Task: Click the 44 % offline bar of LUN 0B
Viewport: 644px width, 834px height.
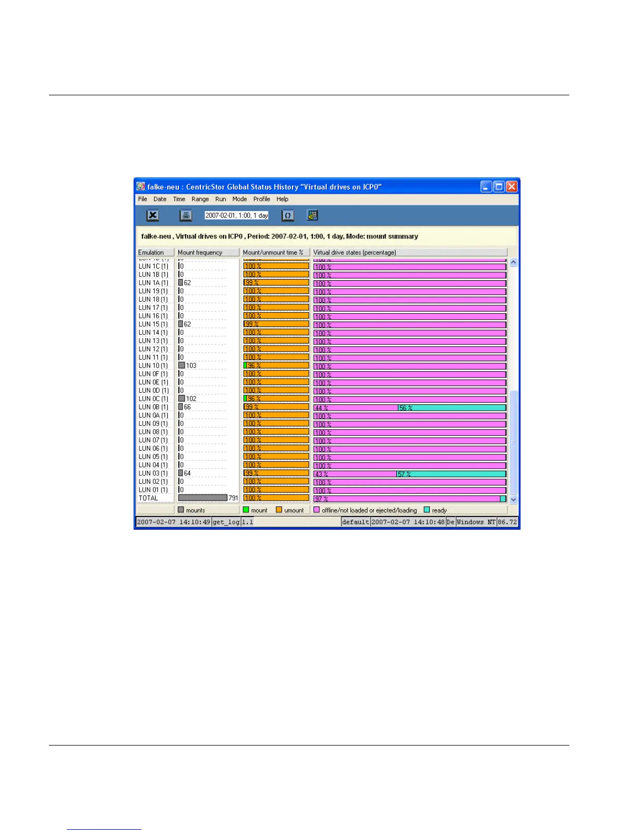Action: click(x=356, y=408)
